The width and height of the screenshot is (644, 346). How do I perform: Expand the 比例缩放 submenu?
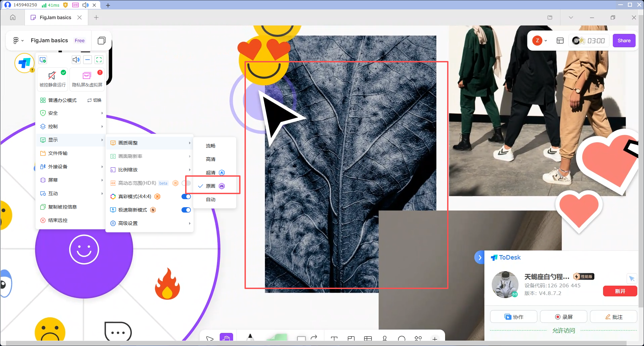pos(150,170)
